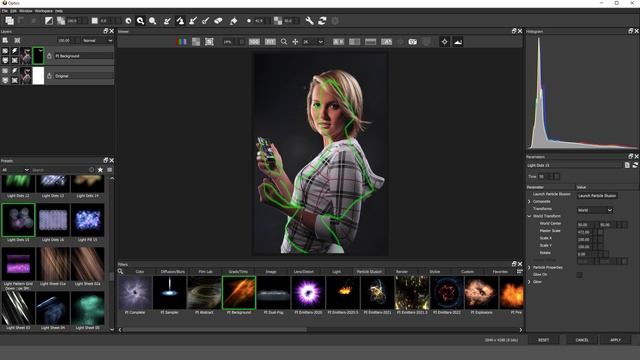Click the APPLY button
Image resolution: width=640 pixels, height=360 pixels.
[x=616, y=340]
